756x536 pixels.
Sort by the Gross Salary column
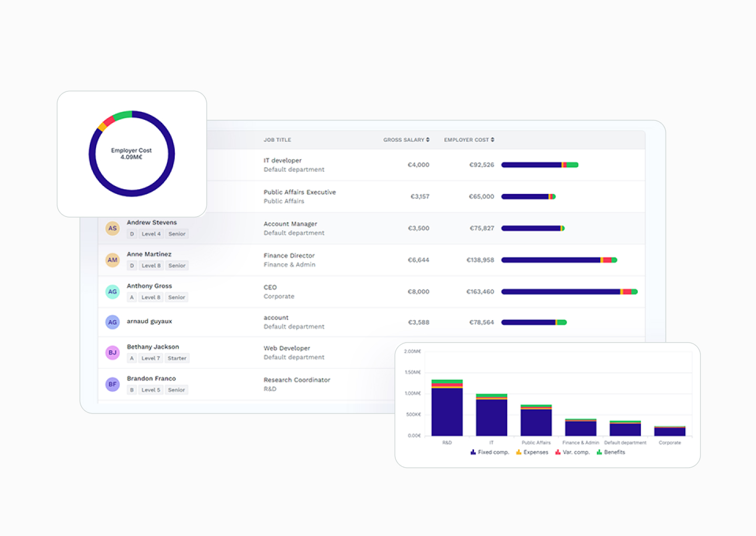coord(406,140)
